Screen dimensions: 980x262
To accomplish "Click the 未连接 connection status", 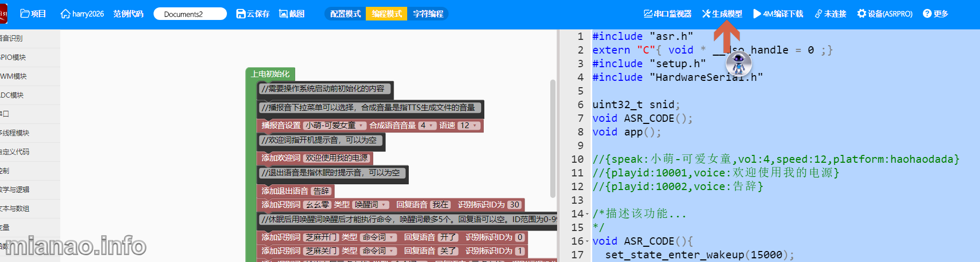I will [831, 14].
